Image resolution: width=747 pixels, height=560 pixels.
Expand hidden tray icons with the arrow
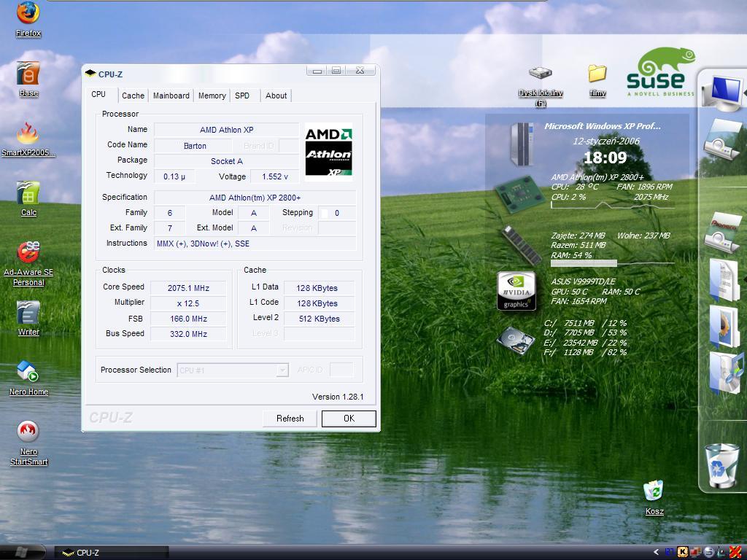click(x=657, y=552)
